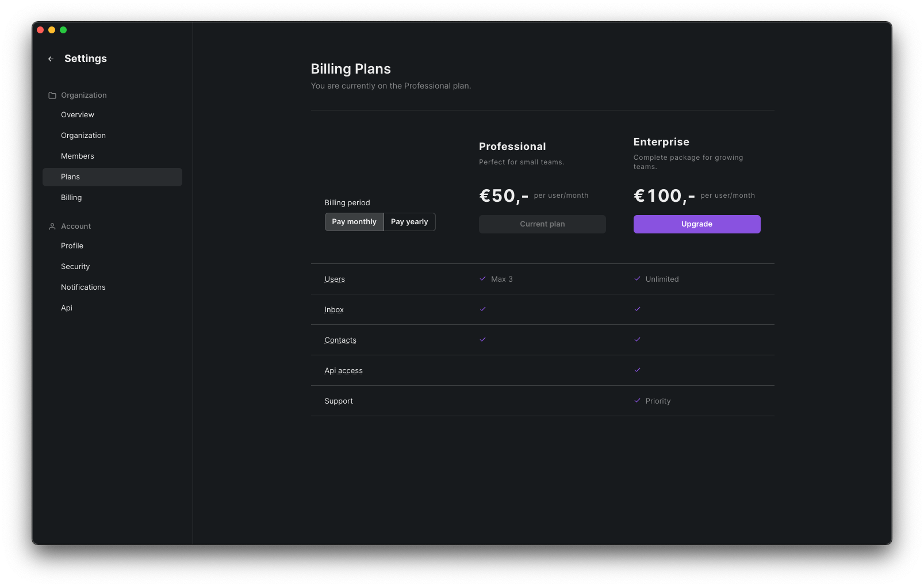Click the Account person icon
Image resolution: width=924 pixels, height=587 pixels.
tap(52, 226)
